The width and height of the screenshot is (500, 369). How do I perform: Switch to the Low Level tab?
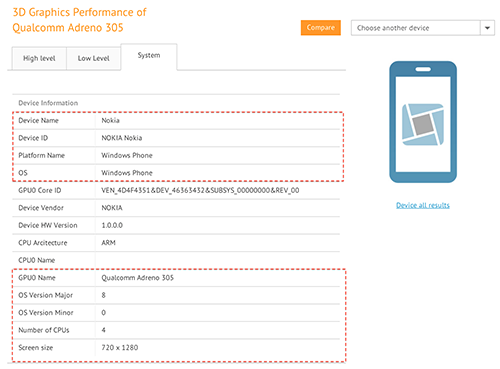click(x=93, y=58)
